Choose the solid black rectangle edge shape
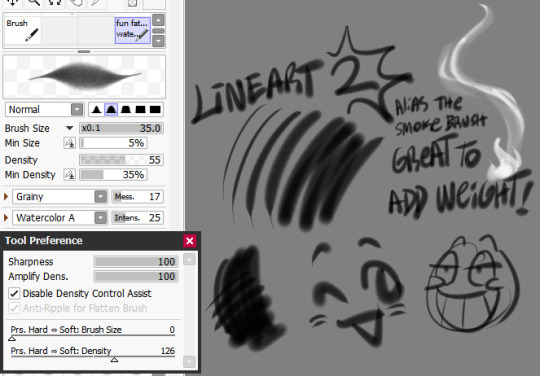The height and width of the screenshot is (376, 540). click(x=155, y=109)
